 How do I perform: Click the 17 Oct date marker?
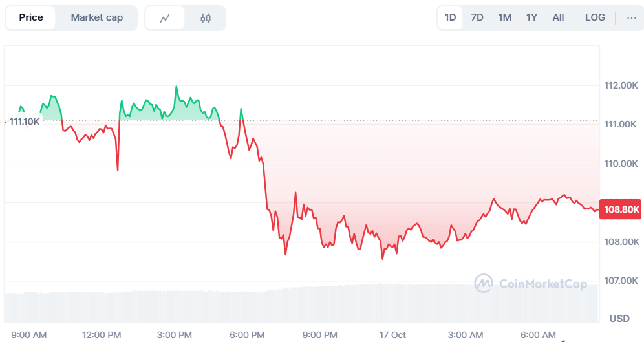click(393, 335)
